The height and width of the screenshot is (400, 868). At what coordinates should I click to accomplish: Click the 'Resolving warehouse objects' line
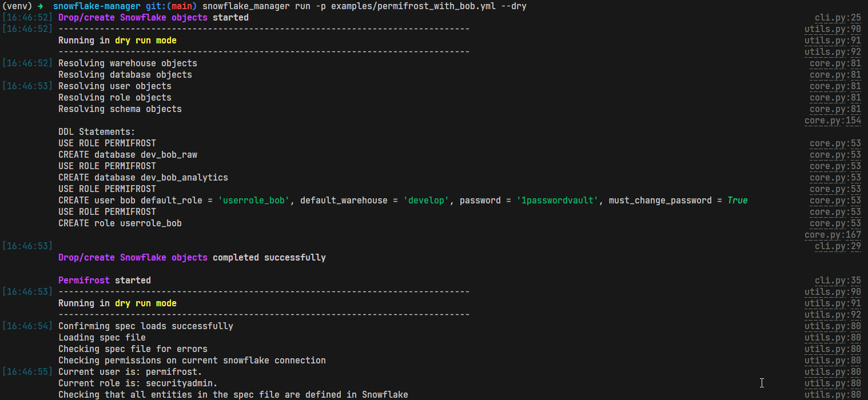point(128,63)
